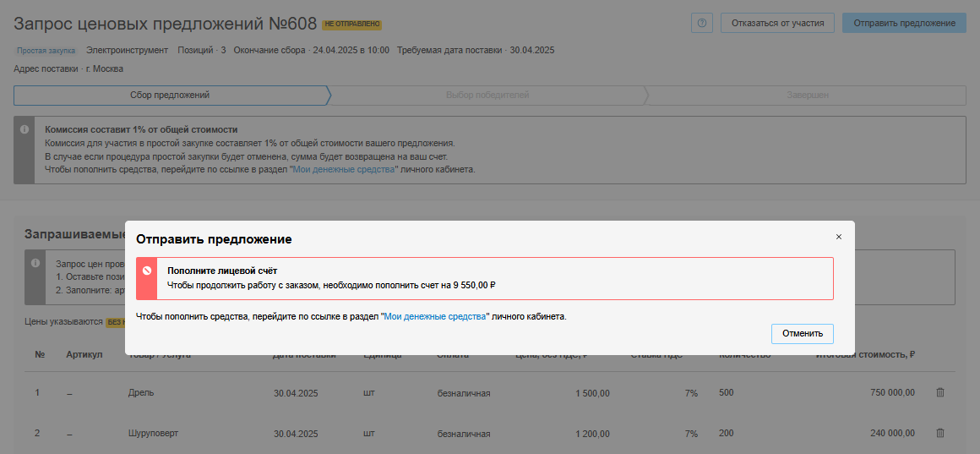Select the Завершен stage step
980x454 pixels.
point(807,95)
